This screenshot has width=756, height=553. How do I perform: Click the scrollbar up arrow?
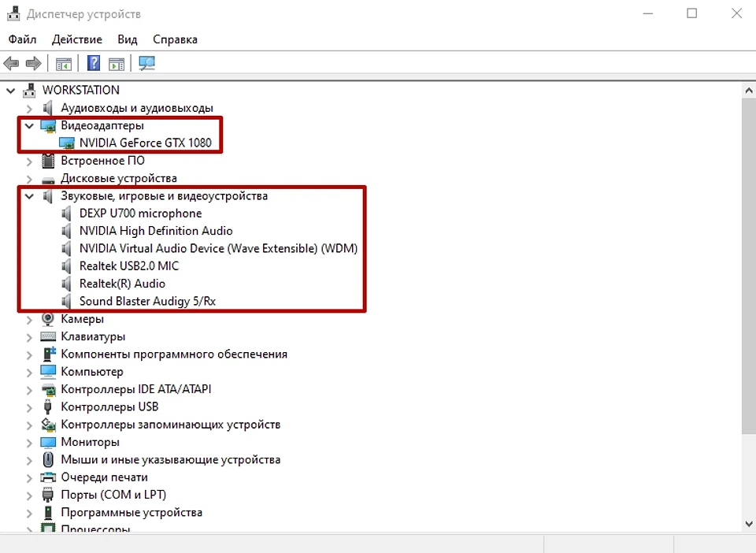(749, 90)
